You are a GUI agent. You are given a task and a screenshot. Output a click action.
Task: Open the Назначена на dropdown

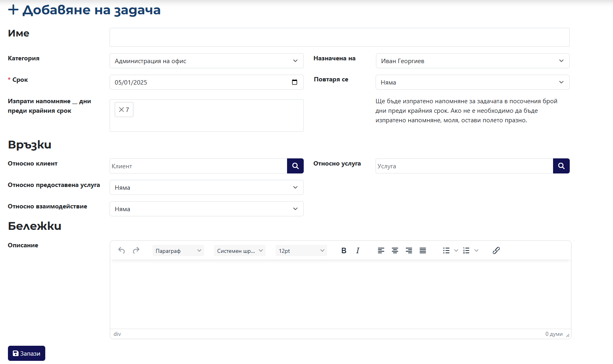(x=472, y=61)
